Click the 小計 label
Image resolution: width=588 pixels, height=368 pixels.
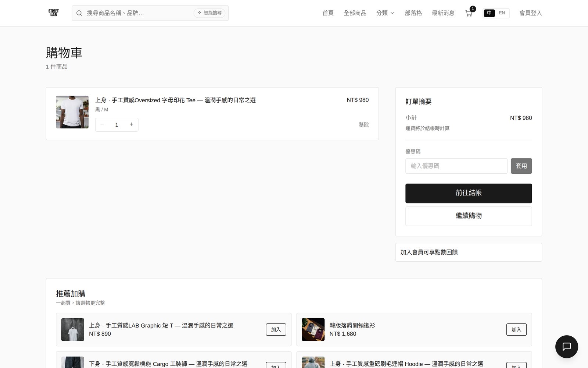411,118
